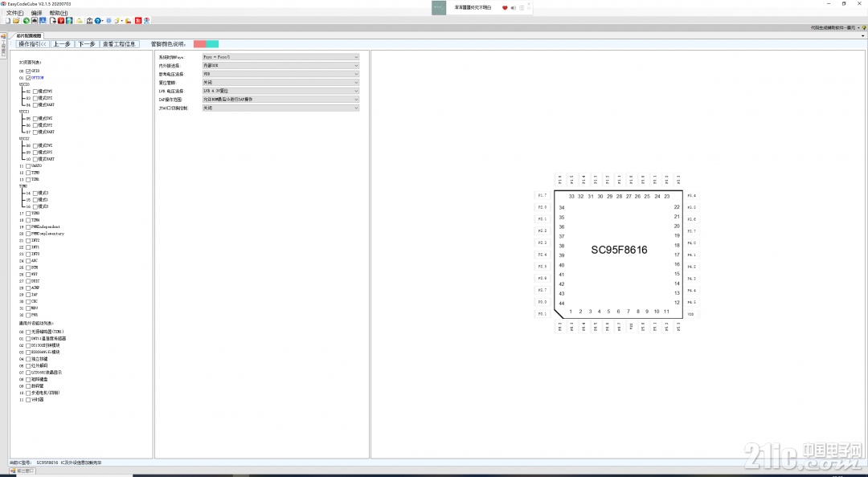868x477 pixels.
Task: Open the 内外振选择 dropdown
Action: [x=280, y=65]
